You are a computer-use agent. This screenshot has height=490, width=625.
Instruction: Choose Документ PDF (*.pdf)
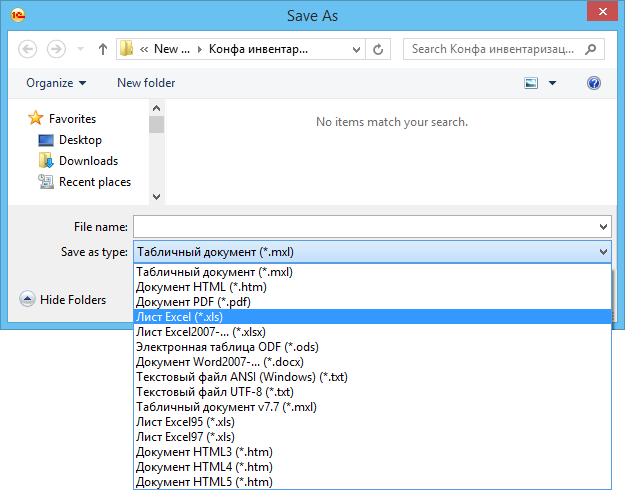coord(372,302)
